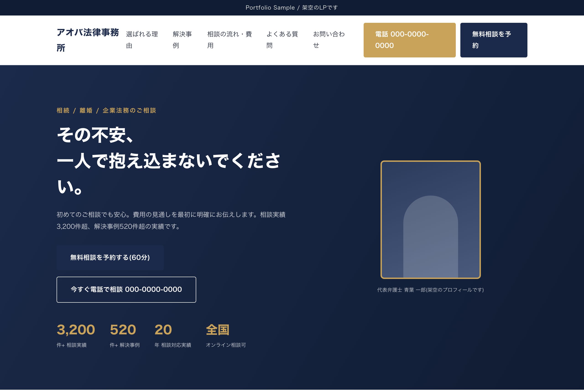Open お問い合わせ nav link
The image size is (584, 392).
click(x=329, y=40)
